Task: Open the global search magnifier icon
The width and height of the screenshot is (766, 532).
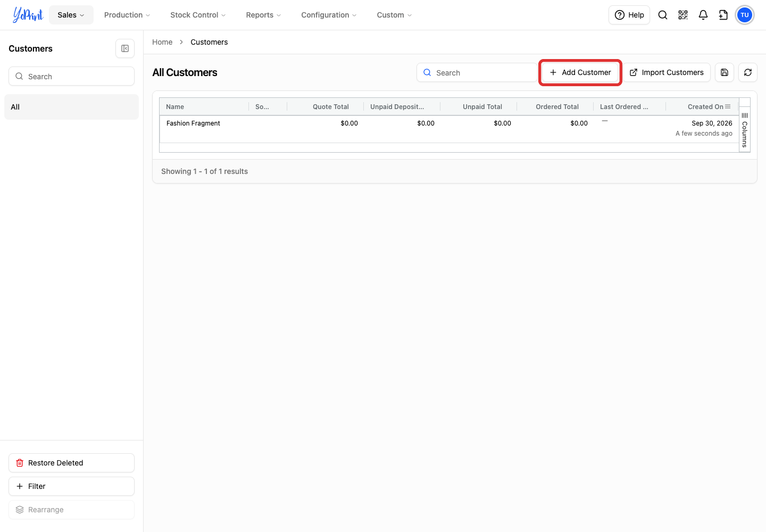Action: pyautogui.click(x=663, y=15)
